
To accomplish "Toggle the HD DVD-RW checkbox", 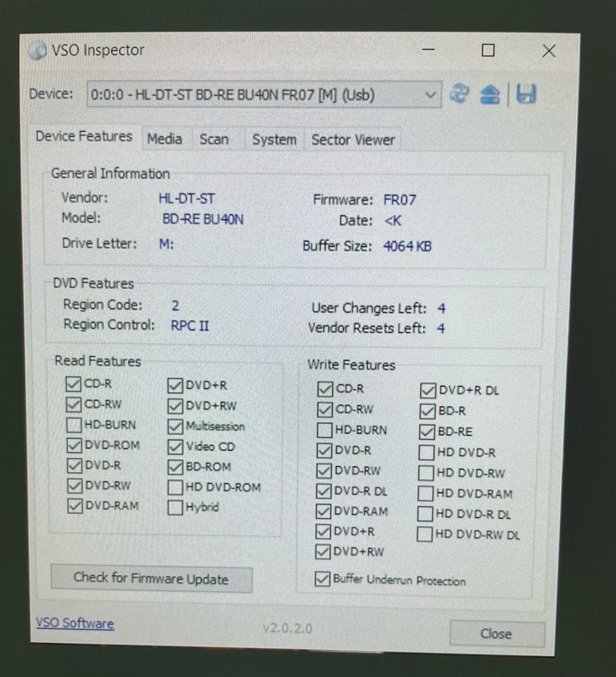I will (426, 473).
